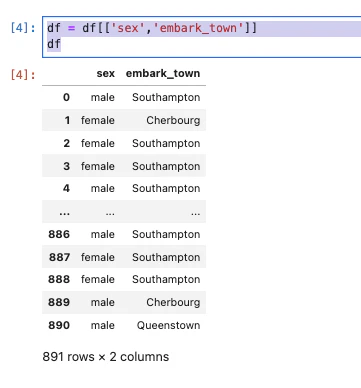Viewport: 361px width, 388px height.
Task: Click 'female' cell in row 888
Action: 98,279
